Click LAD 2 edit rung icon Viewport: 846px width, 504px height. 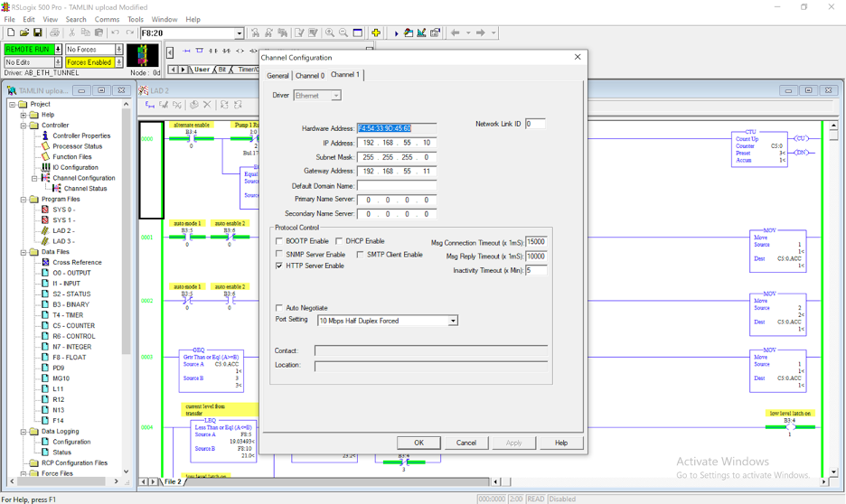pos(150,105)
